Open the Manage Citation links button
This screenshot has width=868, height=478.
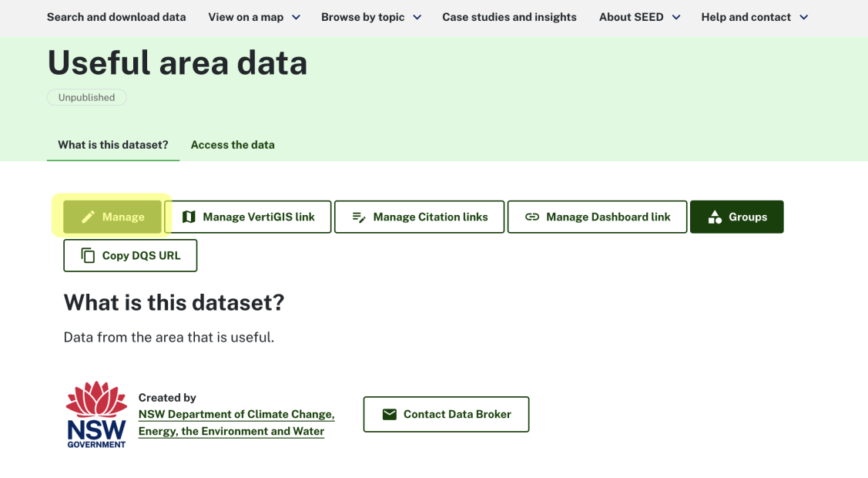[x=420, y=217]
